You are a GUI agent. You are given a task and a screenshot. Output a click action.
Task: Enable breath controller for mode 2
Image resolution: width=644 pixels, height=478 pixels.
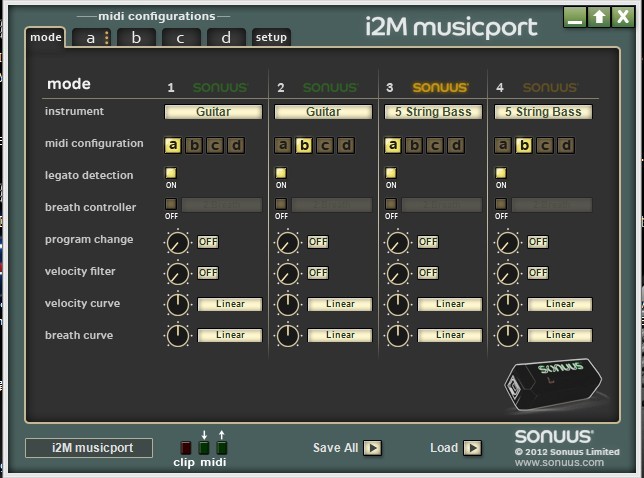coord(281,204)
